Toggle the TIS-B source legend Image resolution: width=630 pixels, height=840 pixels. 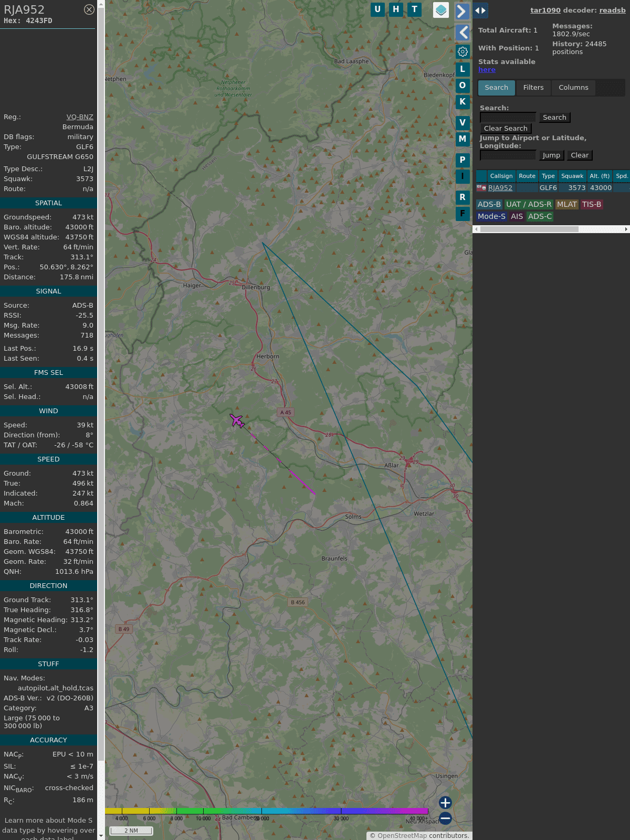point(592,205)
